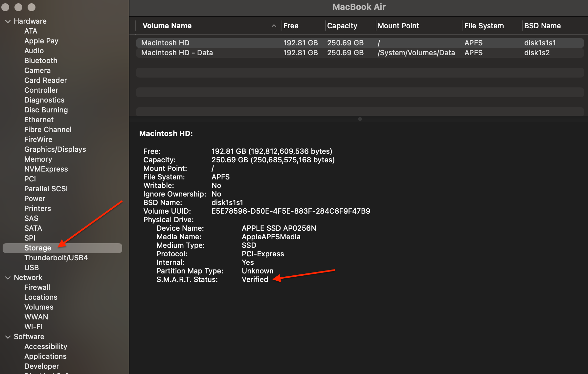Click the APPLE SSD AP0256N device name
Image resolution: width=588 pixels, height=374 pixels.
pyautogui.click(x=279, y=228)
